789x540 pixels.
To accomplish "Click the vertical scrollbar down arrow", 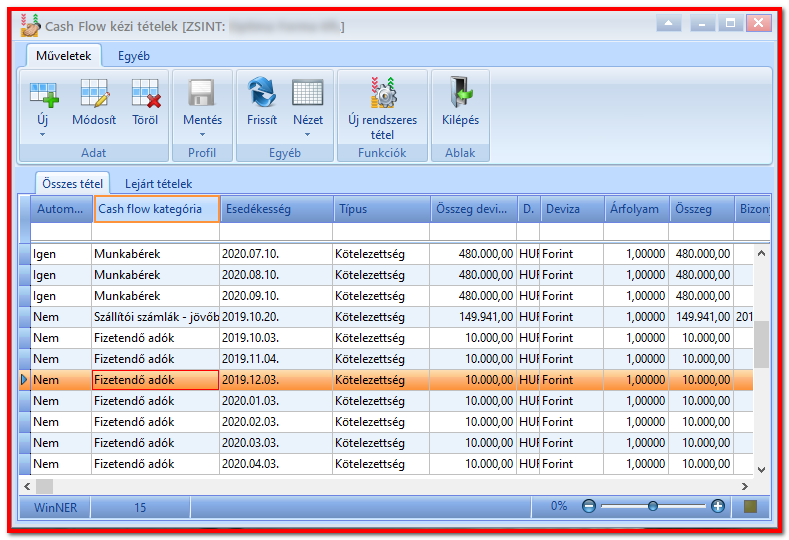I will [x=761, y=470].
